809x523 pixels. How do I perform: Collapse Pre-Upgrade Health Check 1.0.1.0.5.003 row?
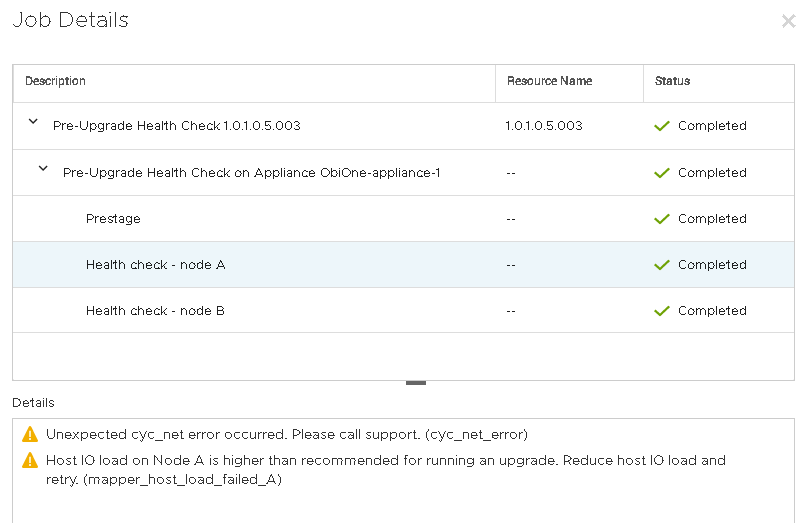click(x=33, y=122)
